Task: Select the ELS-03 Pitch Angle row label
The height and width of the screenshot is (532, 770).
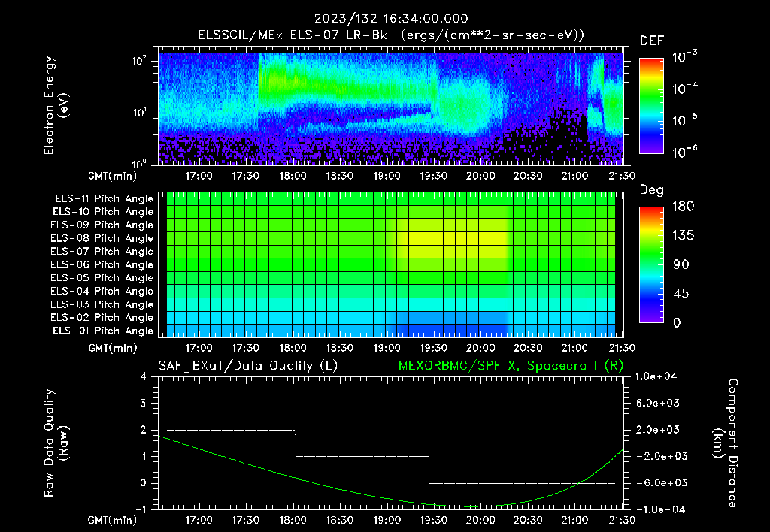Action: coord(102,305)
